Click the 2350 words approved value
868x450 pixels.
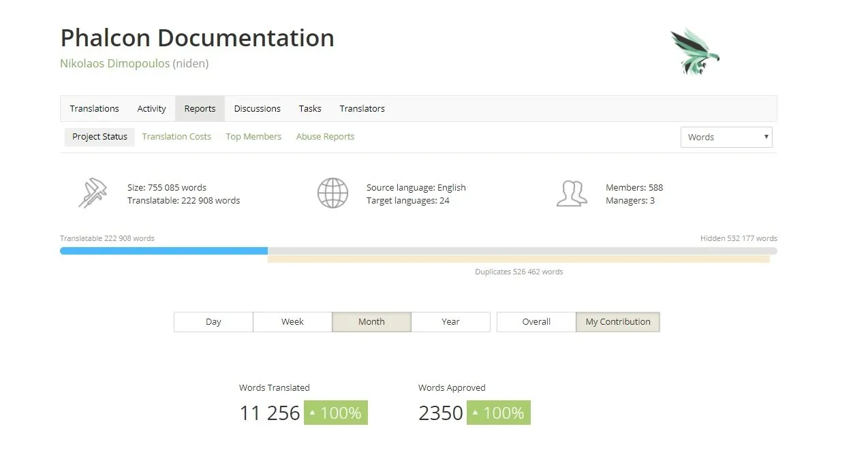click(441, 413)
